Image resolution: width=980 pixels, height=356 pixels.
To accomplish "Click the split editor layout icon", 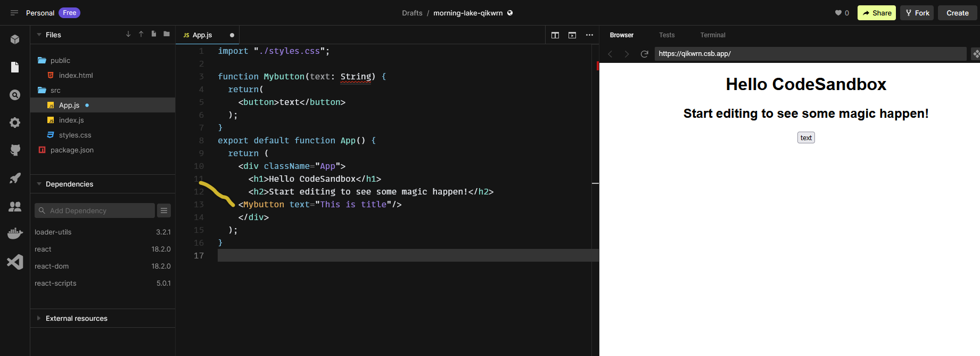I will [555, 35].
